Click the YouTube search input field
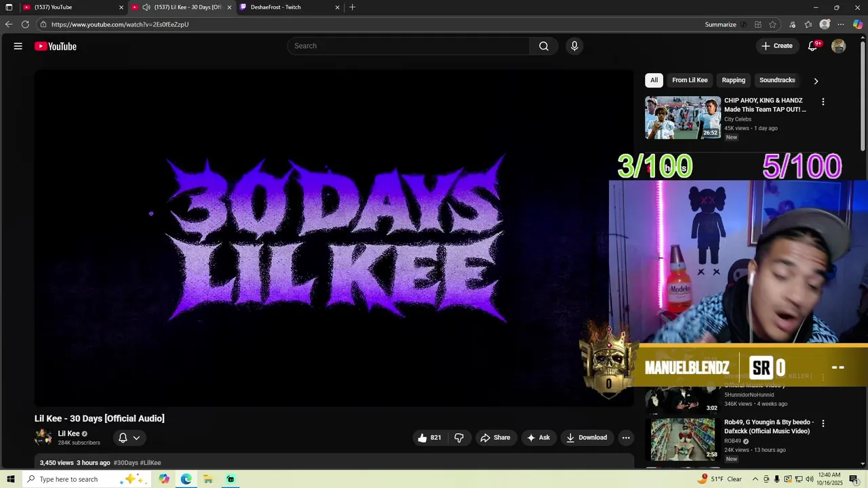The width and height of the screenshot is (868, 488). pos(409,46)
